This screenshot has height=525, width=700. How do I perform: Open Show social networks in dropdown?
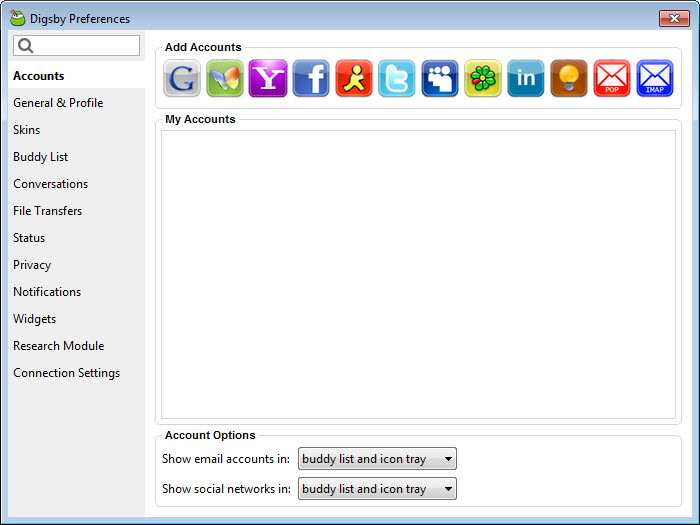(x=377, y=489)
